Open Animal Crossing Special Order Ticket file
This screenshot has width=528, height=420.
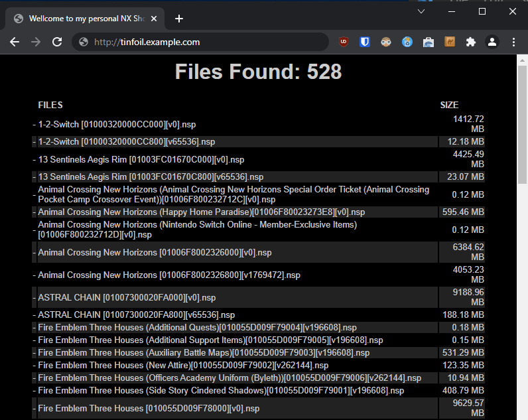click(x=233, y=194)
